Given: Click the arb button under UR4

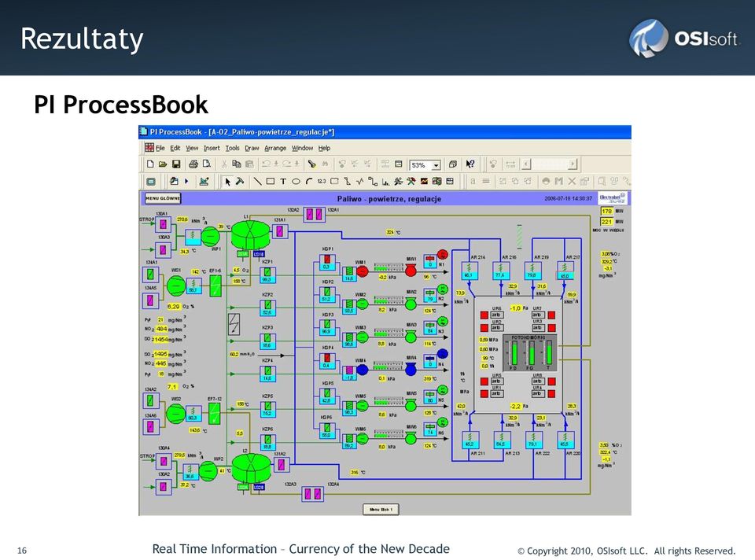Looking at the screenshot, I should (x=537, y=394).
